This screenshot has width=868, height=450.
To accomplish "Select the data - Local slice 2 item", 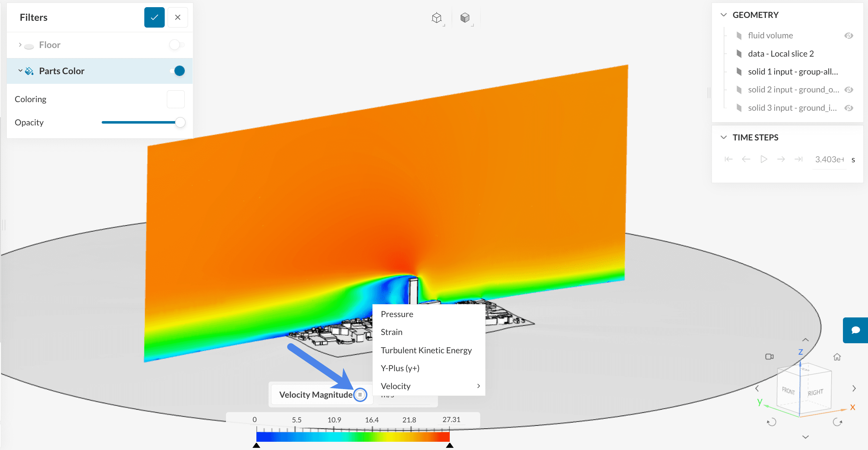I will coord(781,53).
